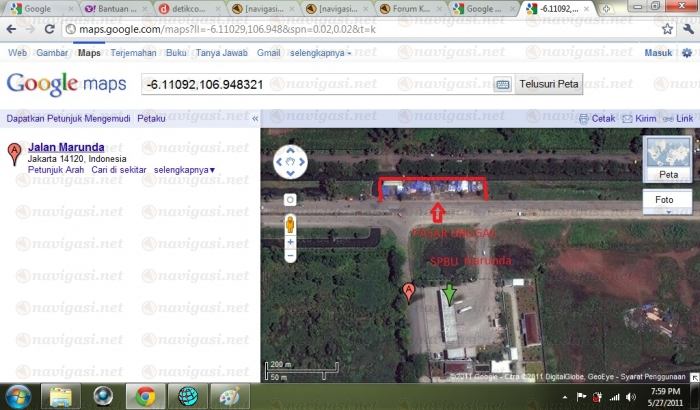Pick up the yellow Pegman street view icon
The image size is (700, 410).
click(290, 222)
